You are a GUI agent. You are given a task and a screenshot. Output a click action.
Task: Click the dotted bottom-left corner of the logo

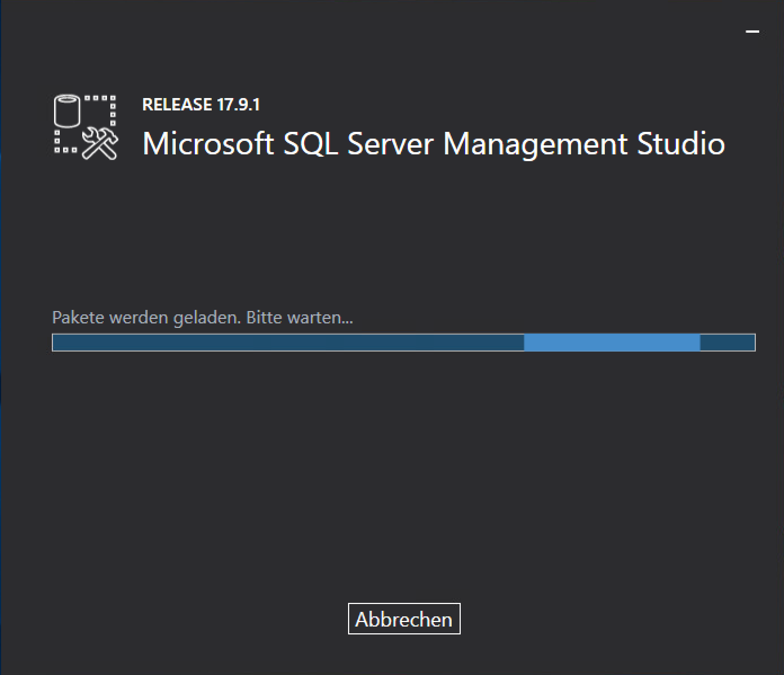(62, 144)
